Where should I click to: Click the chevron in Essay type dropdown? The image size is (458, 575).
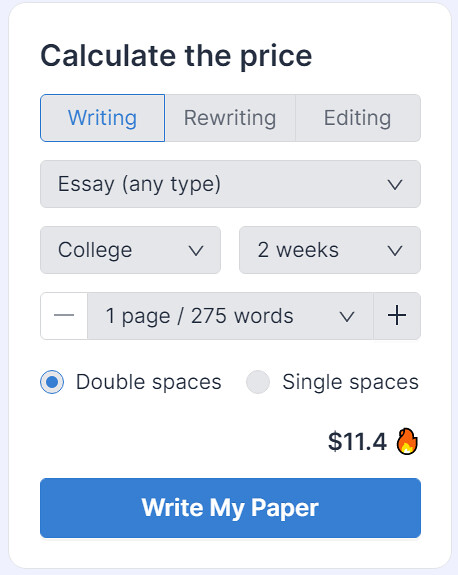tap(395, 184)
